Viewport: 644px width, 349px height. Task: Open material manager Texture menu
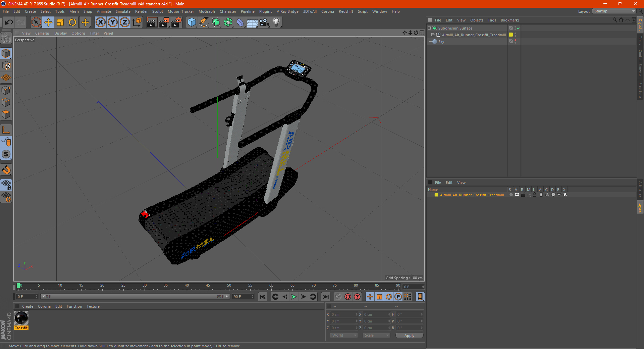93,306
